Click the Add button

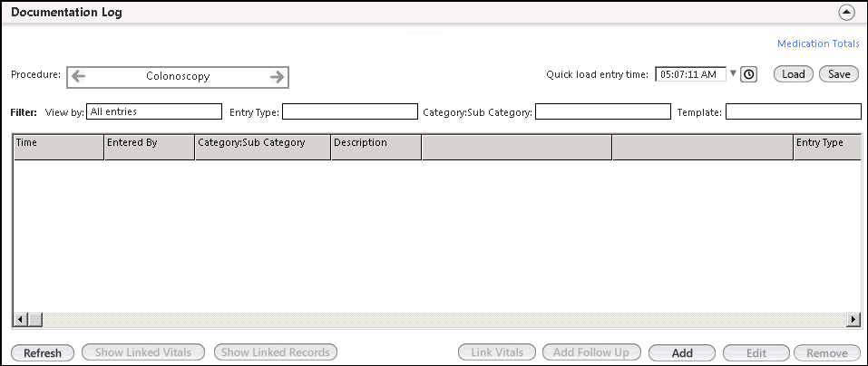point(682,352)
